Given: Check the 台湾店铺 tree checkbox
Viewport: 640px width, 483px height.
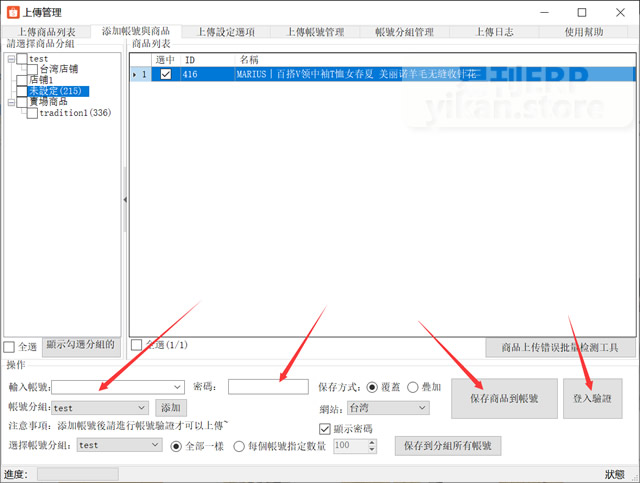Looking at the screenshot, I should [33, 70].
